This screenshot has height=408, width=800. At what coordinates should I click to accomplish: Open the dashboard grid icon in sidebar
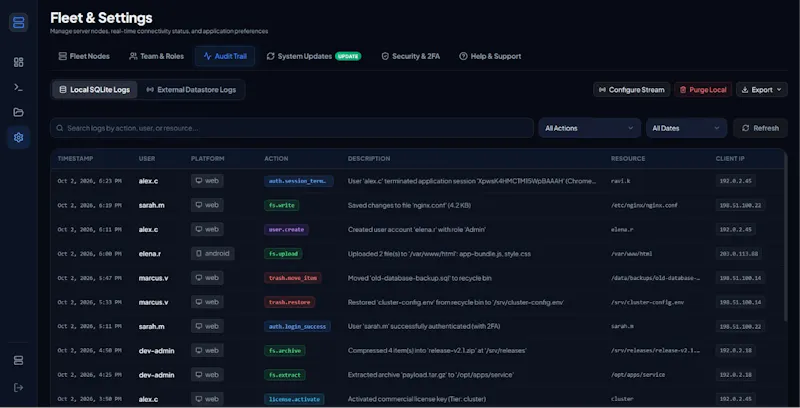(18, 62)
